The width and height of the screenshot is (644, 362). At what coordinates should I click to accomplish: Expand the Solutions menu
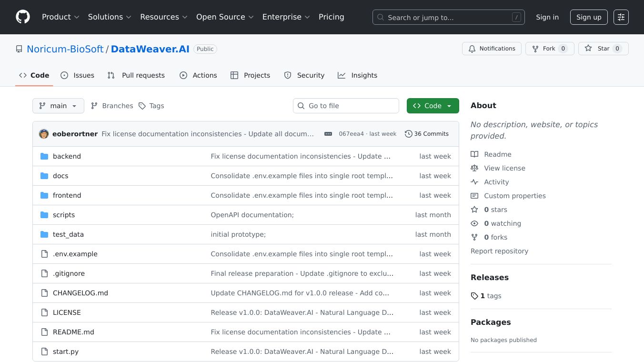pyautogui.click(x=110, y=17)
